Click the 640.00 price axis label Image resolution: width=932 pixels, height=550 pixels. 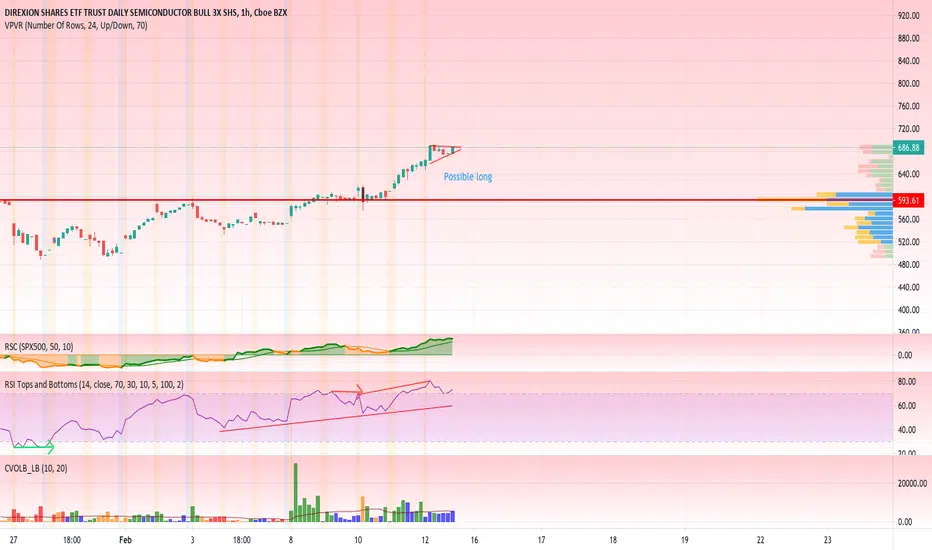point(908,174)
